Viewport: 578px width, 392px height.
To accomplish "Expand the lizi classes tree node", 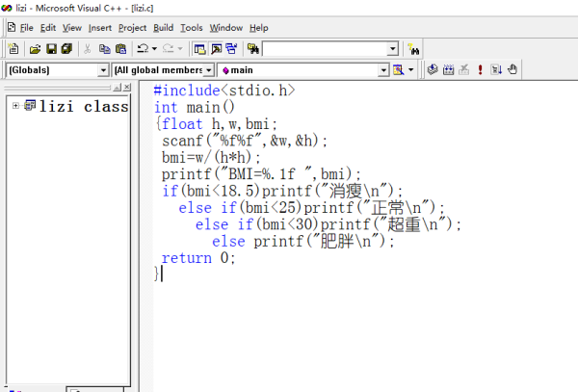I will click(x=15, y=106).
